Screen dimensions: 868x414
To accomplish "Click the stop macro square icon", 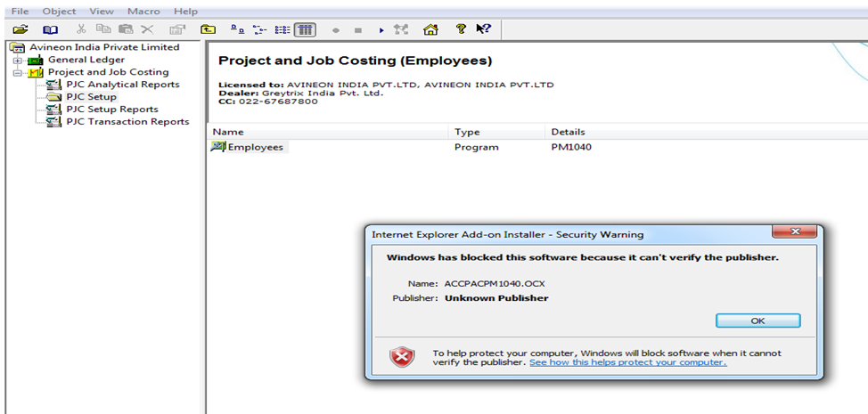I will tap(358, 30).
